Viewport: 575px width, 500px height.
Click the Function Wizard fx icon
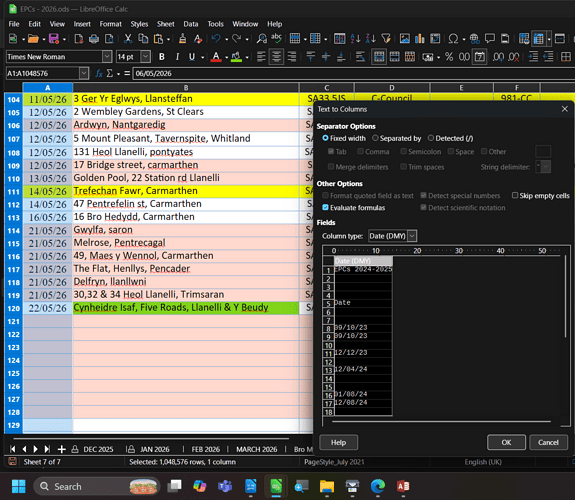[99, 73]
